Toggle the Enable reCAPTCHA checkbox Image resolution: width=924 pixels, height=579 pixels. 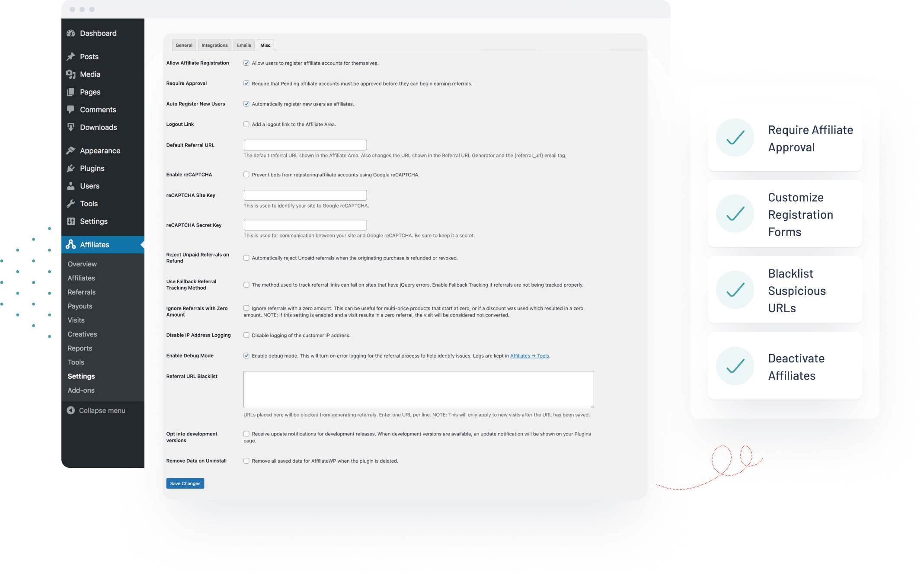click(246, 175)
